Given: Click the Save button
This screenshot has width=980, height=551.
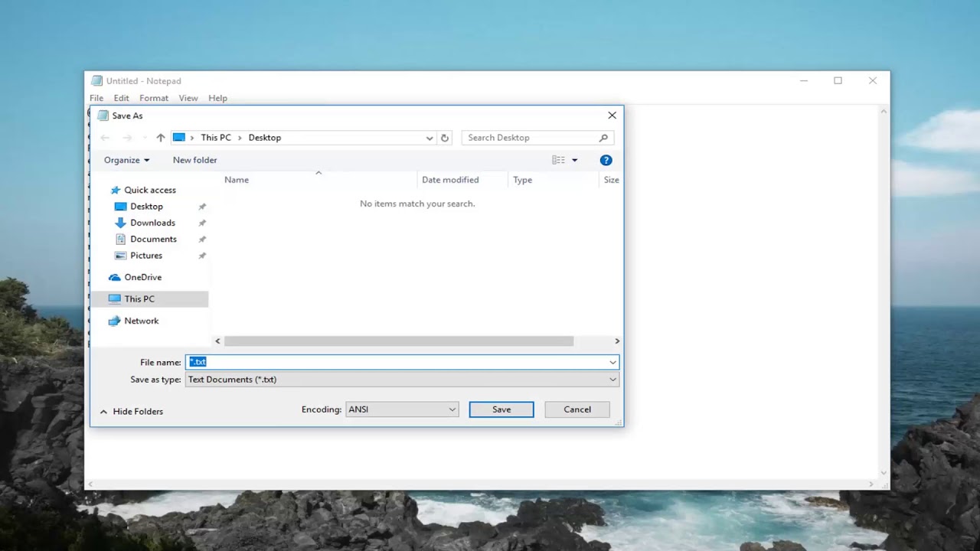Looking at the screenshot, I should point(501,409).
